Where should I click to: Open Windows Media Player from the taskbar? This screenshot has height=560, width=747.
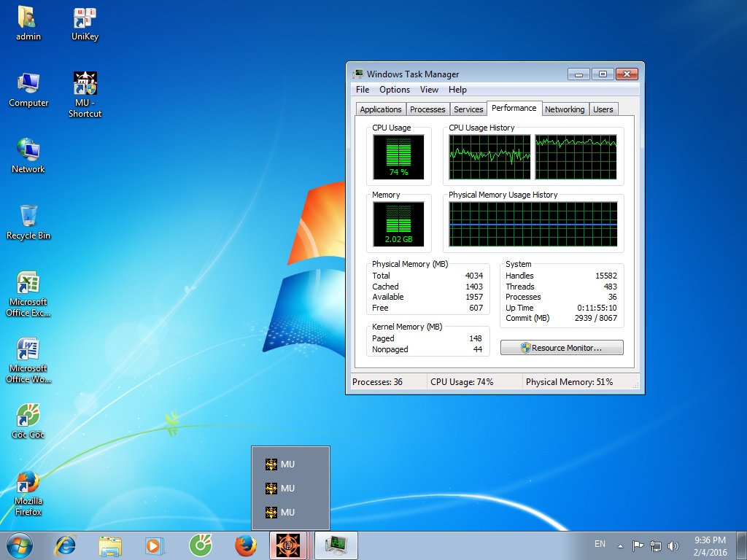(x=155, y=545)
